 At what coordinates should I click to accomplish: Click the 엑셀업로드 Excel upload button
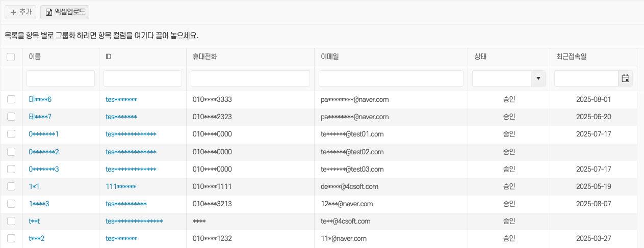pos(65,12)
